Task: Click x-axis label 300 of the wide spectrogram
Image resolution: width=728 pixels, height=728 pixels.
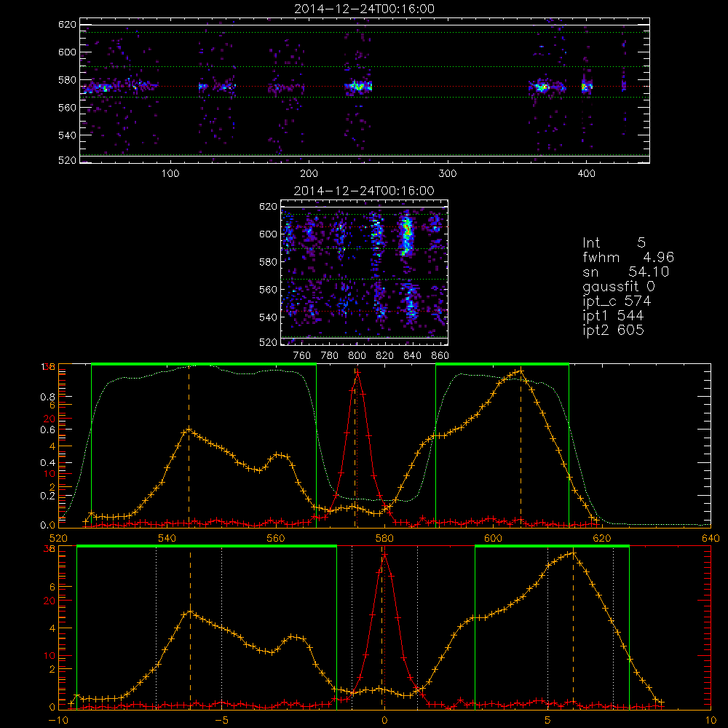Action: click(x=448, y=174)
